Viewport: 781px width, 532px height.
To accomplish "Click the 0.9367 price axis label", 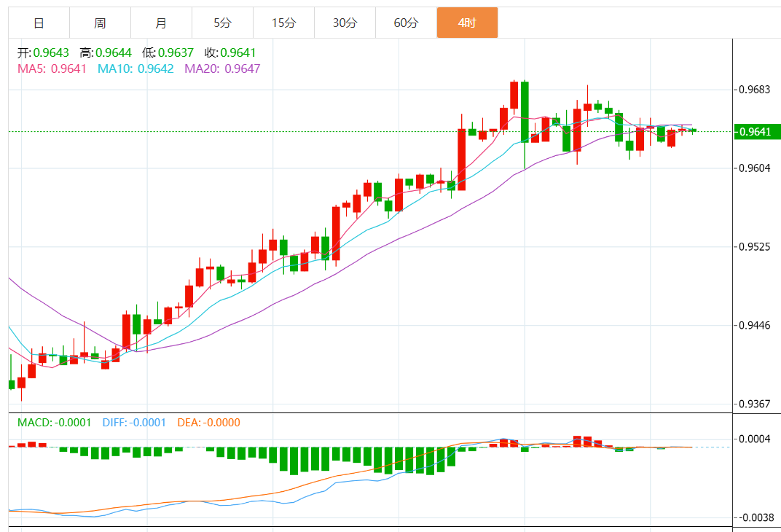I will [x=754, y=404].
